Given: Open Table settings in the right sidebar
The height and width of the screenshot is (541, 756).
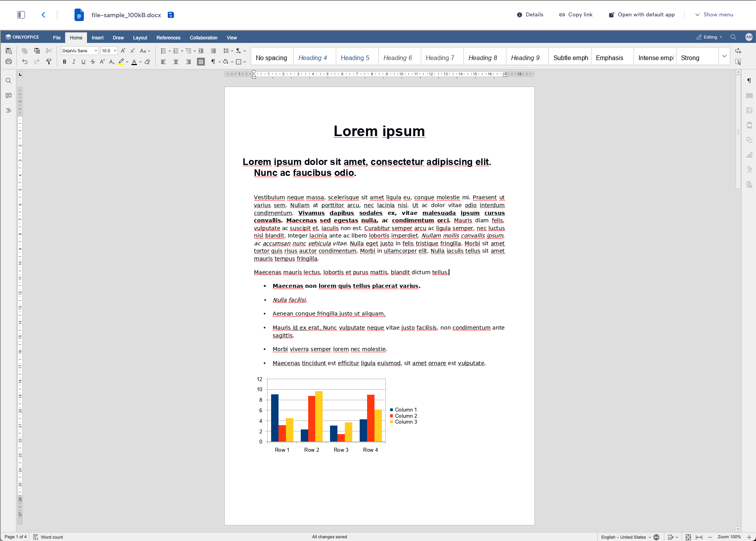Looking at the screenshot, I should tap(749, 96).
